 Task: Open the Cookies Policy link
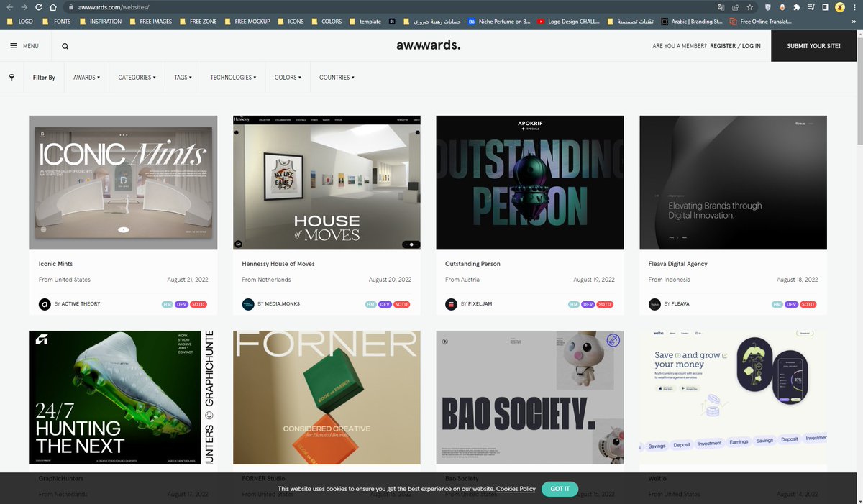[x=516, y=489]
